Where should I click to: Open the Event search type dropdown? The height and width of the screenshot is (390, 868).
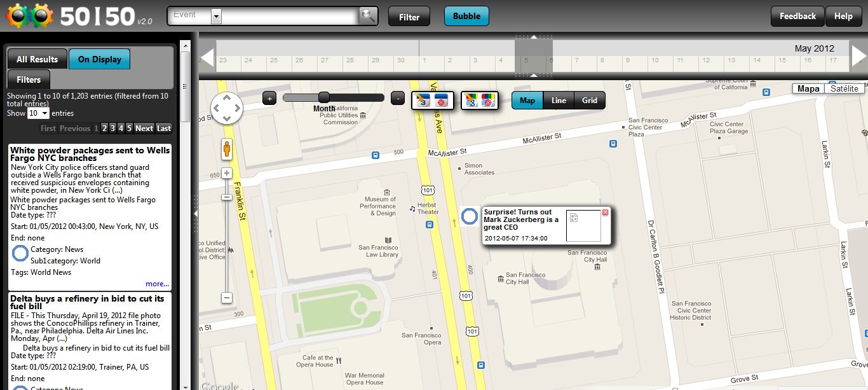coord(215,16)
